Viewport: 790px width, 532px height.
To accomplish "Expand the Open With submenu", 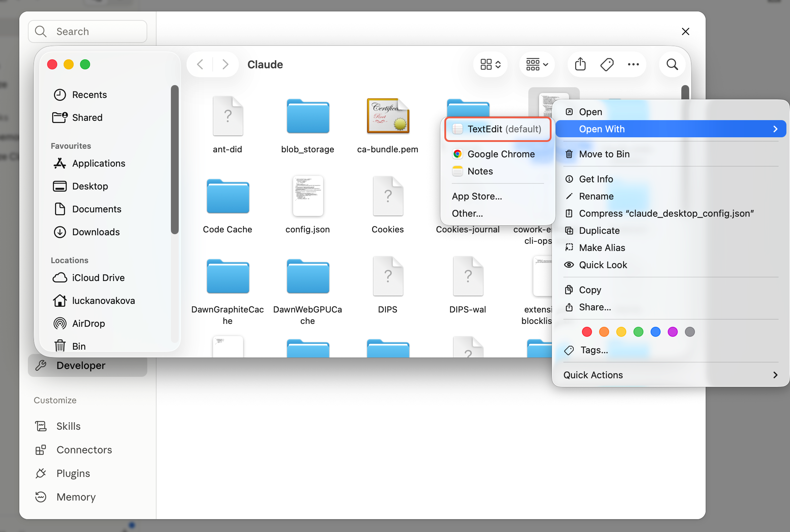I will [671, 129].
